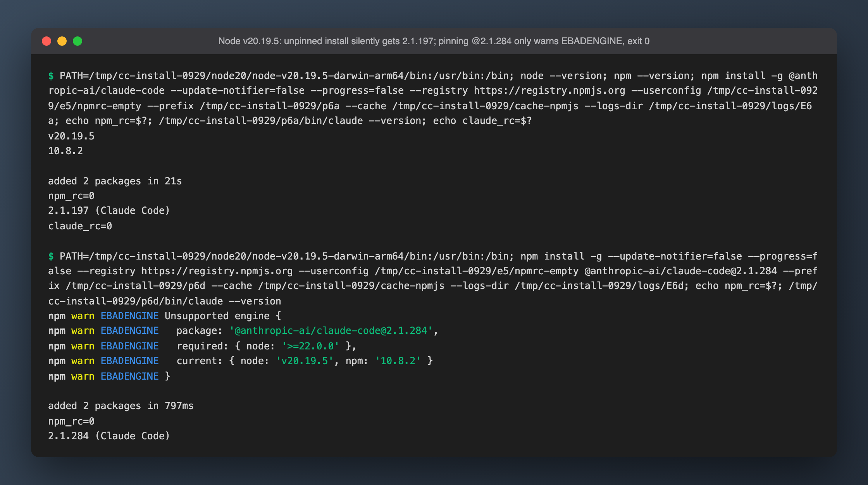
Task: Click the second green '$' prompt before the @2.1.284 command
Action: 51,256
